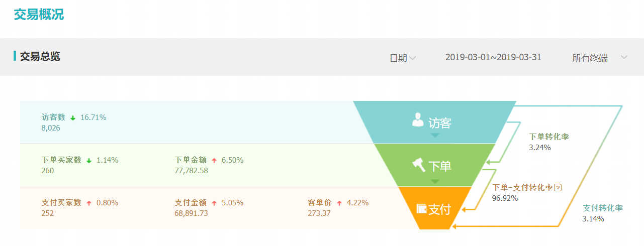
Task: Click the help icon next to 下单-支付转化率
Action: pos(558,187)
